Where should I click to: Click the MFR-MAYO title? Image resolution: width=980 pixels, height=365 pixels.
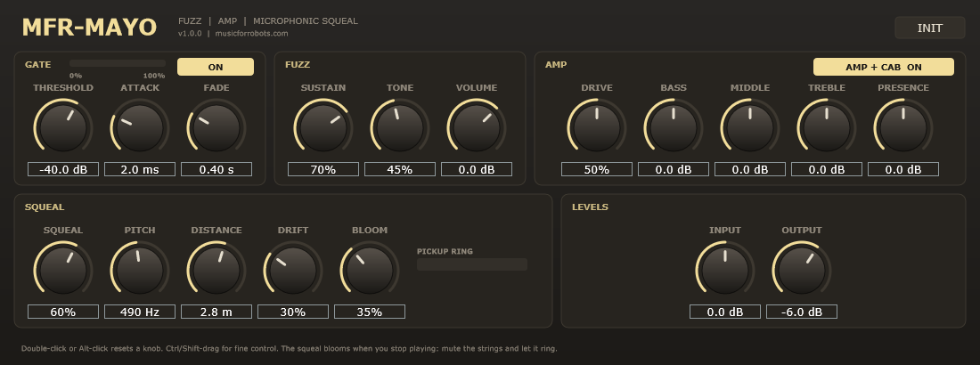89,28
